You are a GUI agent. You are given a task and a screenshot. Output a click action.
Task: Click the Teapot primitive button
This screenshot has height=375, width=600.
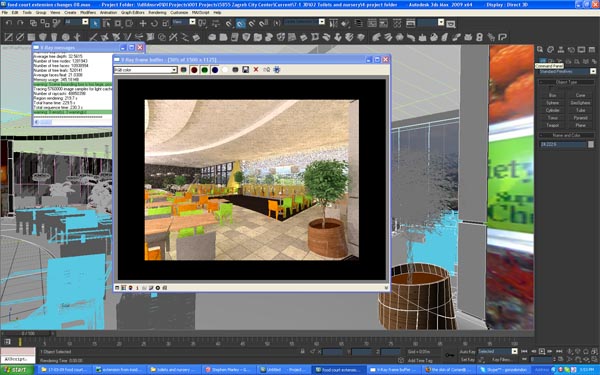click(x=553, y=126)
